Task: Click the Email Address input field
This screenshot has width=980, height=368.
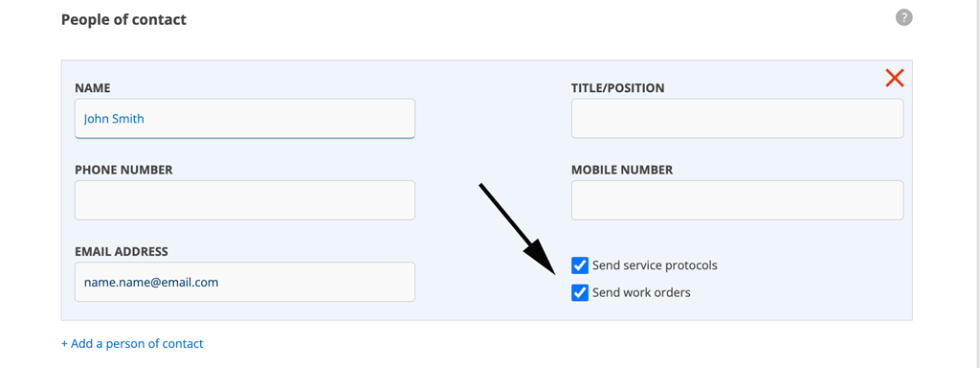Action: 245,282
